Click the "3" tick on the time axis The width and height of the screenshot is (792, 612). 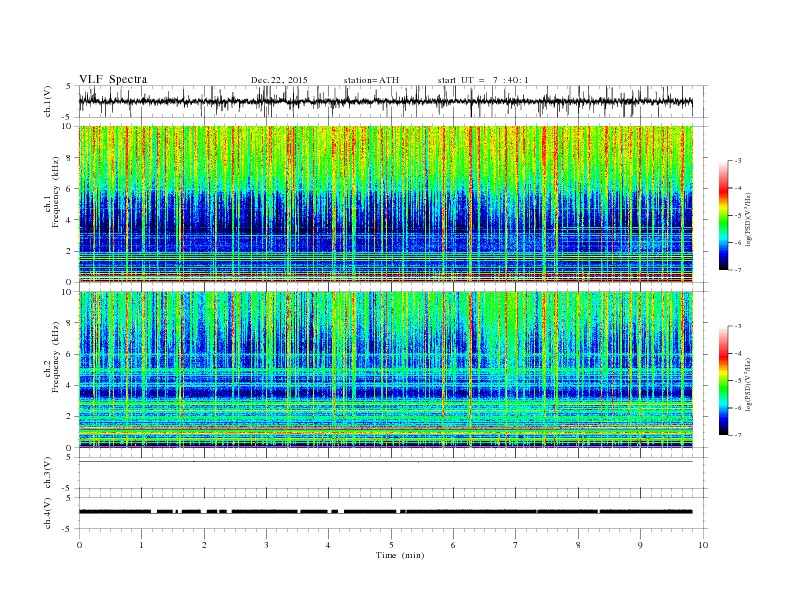tap(266, 545)
